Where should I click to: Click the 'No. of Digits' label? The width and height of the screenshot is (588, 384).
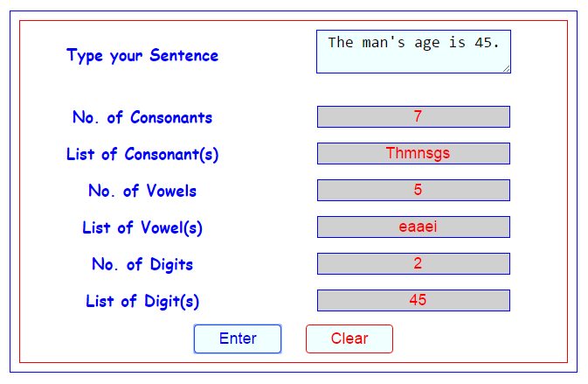tap(142, 265)
